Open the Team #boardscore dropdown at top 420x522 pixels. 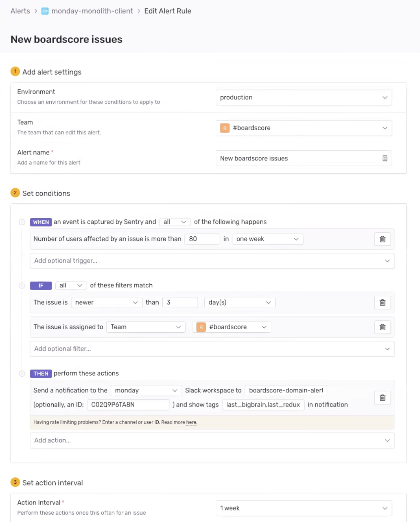304,128
